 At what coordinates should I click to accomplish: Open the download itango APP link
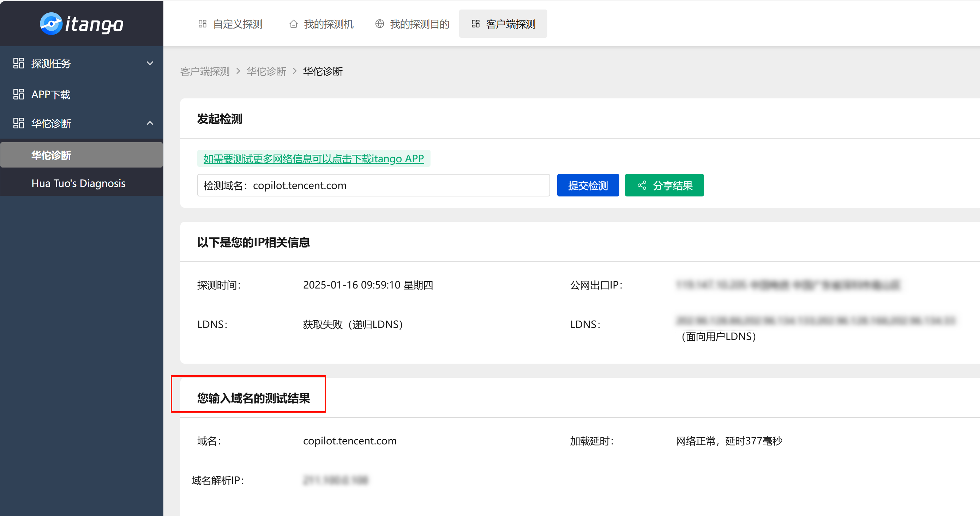pos(313,159)
